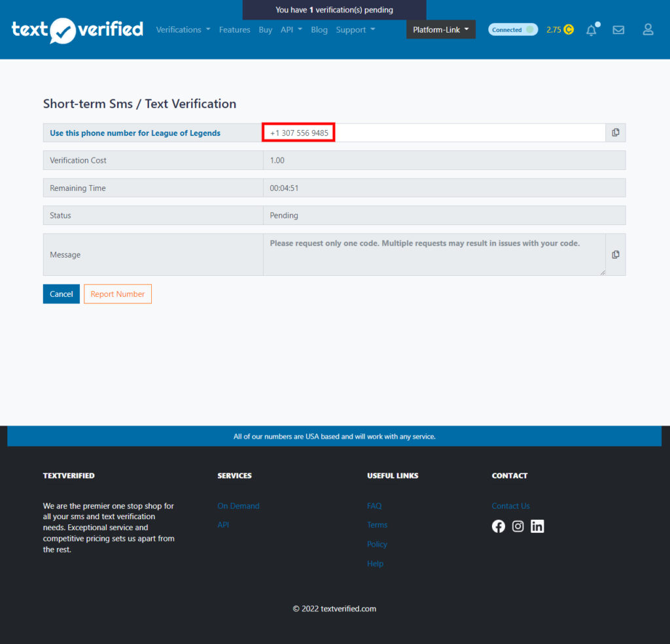Click the phone number field +1 307 556 9485

pyautogui.click(x=434, y=133)
